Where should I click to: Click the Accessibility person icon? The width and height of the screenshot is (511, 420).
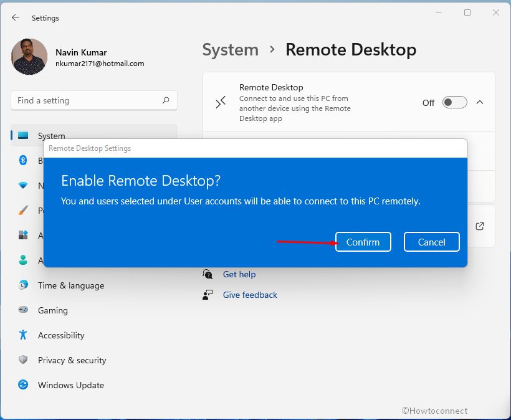pyautogui.click(x=23, y=335)
